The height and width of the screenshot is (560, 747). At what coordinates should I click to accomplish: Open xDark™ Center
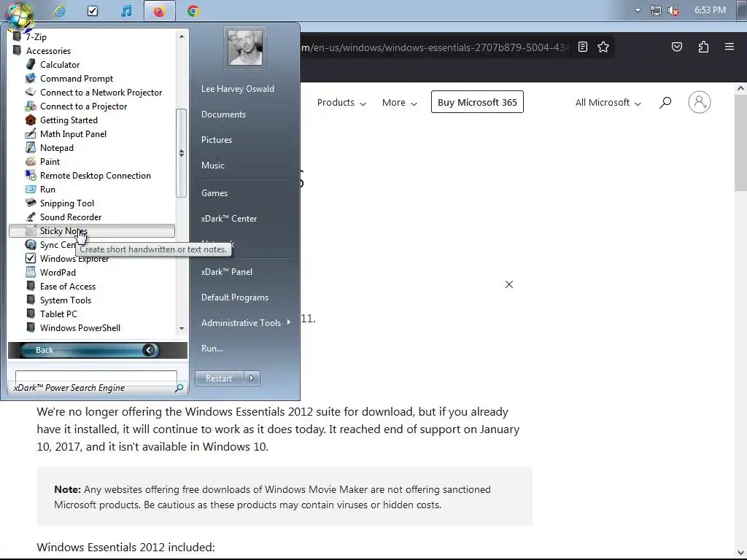pyautogui.click(x=228, y=219)
